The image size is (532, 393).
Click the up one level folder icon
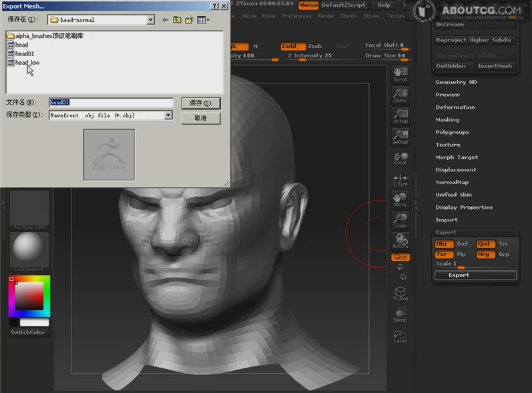coord(177,20)
